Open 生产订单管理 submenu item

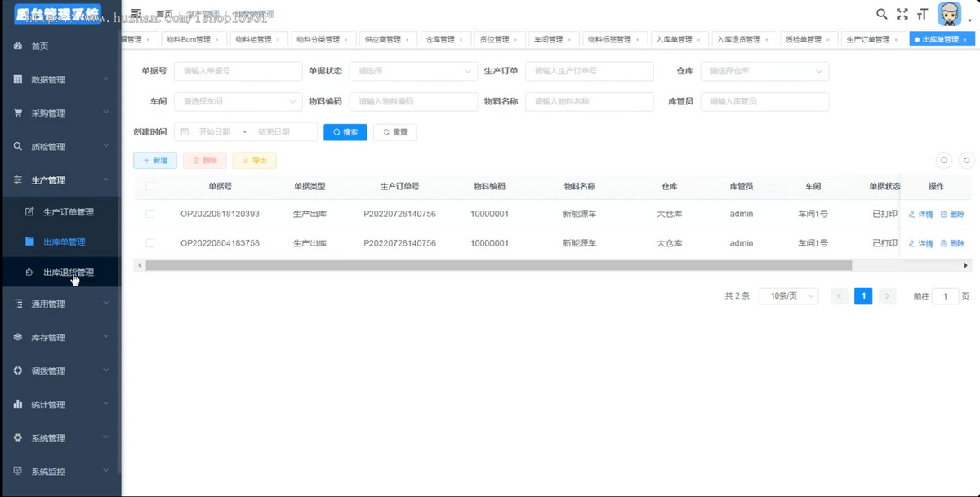pos(60,212)
